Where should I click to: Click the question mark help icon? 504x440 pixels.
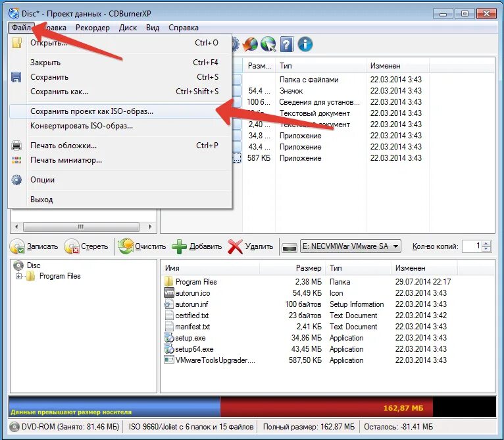click(x=286, y=44)
